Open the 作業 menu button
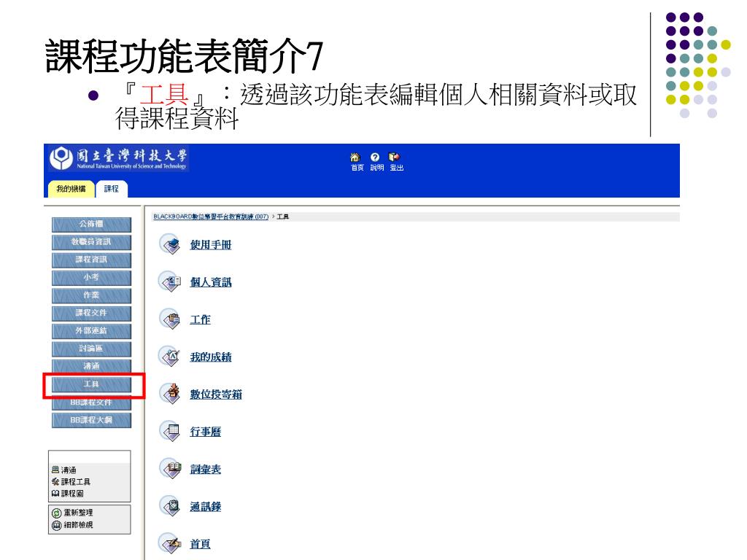This screenshot has width=747, height=560. [x=91, y=295]
